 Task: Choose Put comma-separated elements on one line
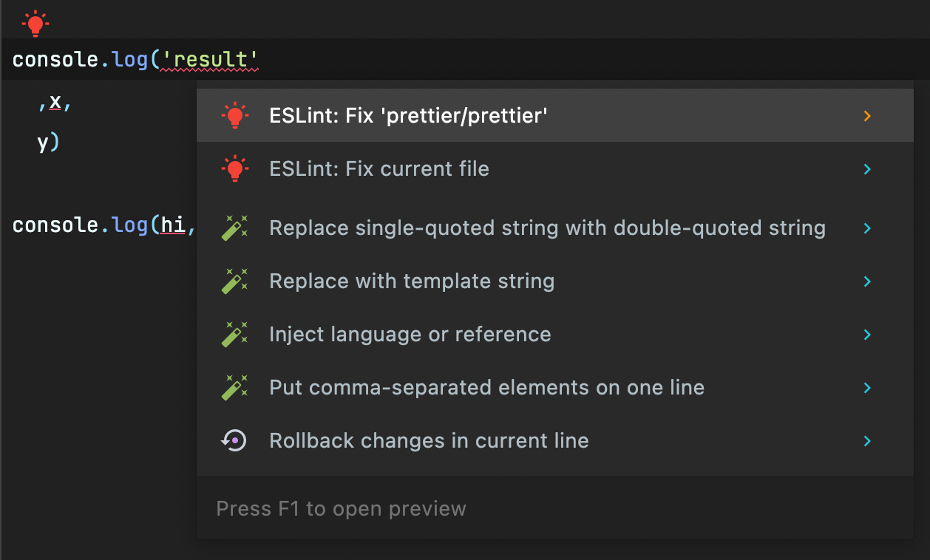point(486,388)
